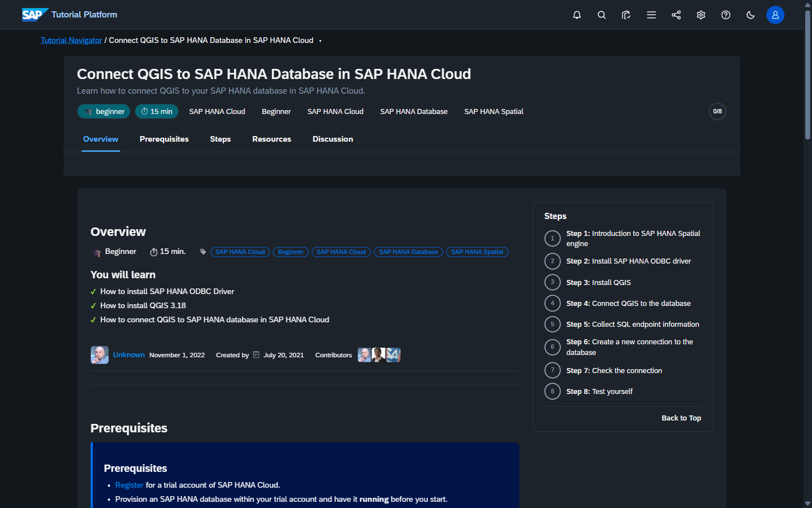Open the user profile avatar button
Viewport: 812px width, 508px height.
775,15
